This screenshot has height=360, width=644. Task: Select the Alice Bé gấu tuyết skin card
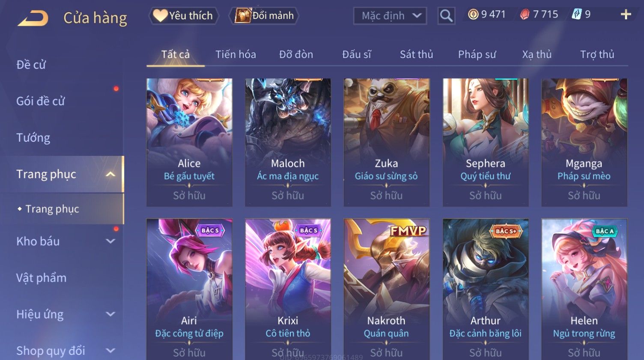pos(189,142)
